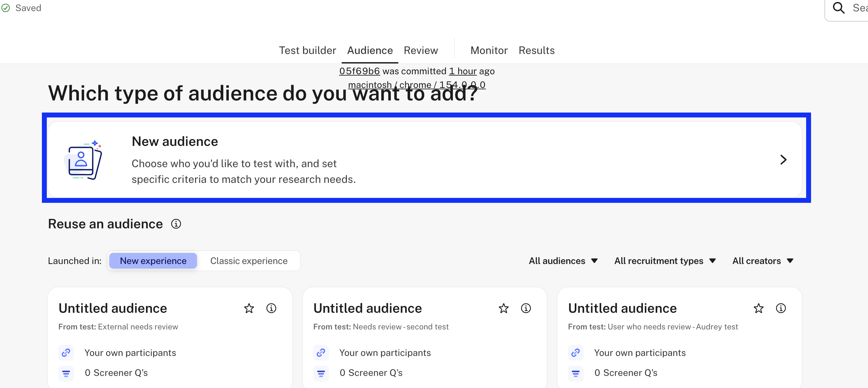Switch to Monitor tab
Screen dimensions: 868x388
tap(489, 50)
